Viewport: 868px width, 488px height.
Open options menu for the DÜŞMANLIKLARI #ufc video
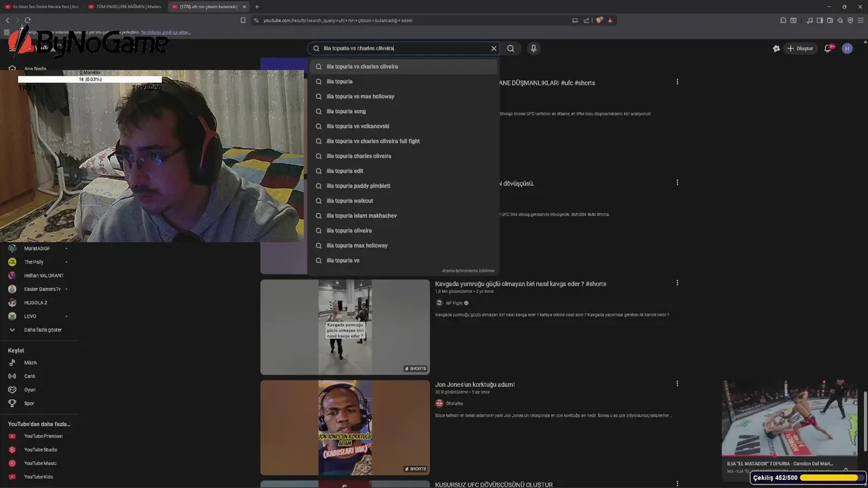(x=677, y=82)
